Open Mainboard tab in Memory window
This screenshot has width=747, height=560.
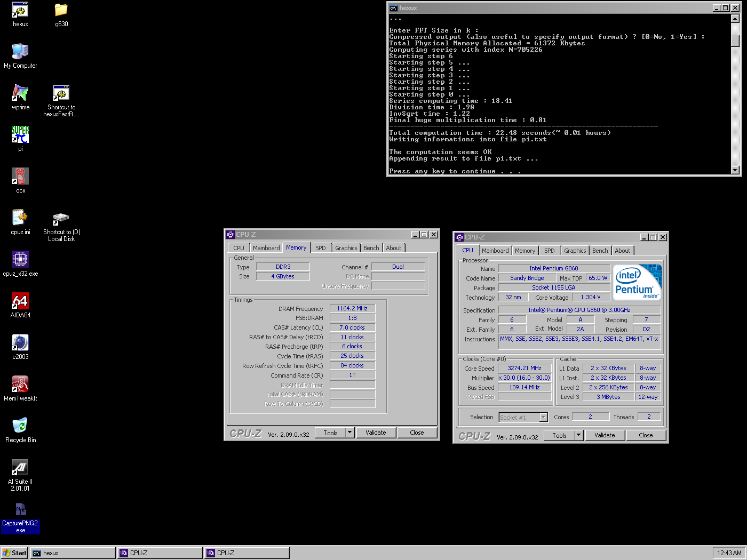[266, 248]
